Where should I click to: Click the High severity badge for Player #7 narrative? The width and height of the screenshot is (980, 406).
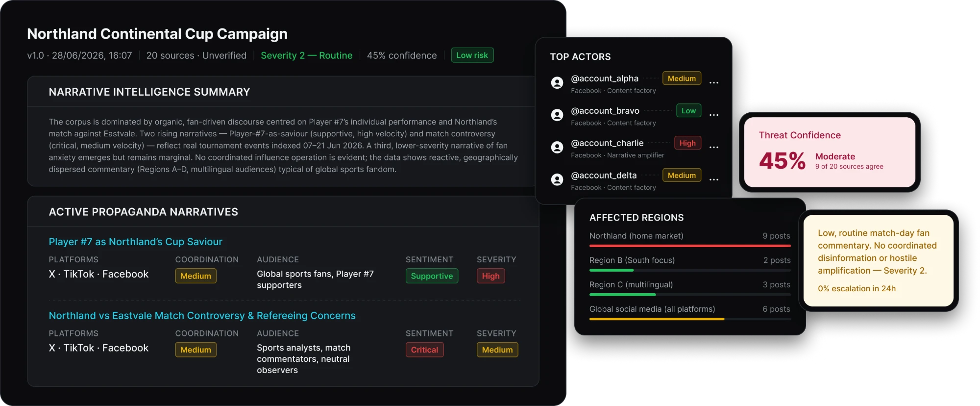click(490, 276)
